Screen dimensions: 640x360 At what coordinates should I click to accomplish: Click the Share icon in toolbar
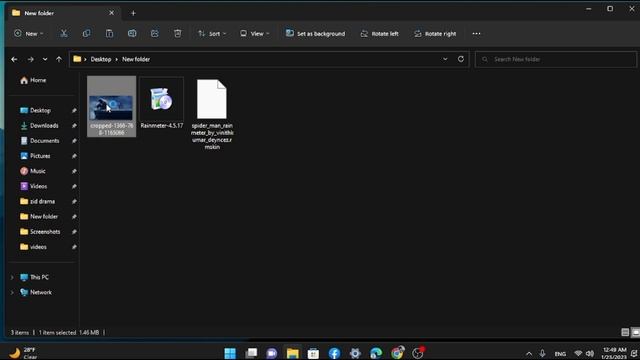tap(155, 33)
